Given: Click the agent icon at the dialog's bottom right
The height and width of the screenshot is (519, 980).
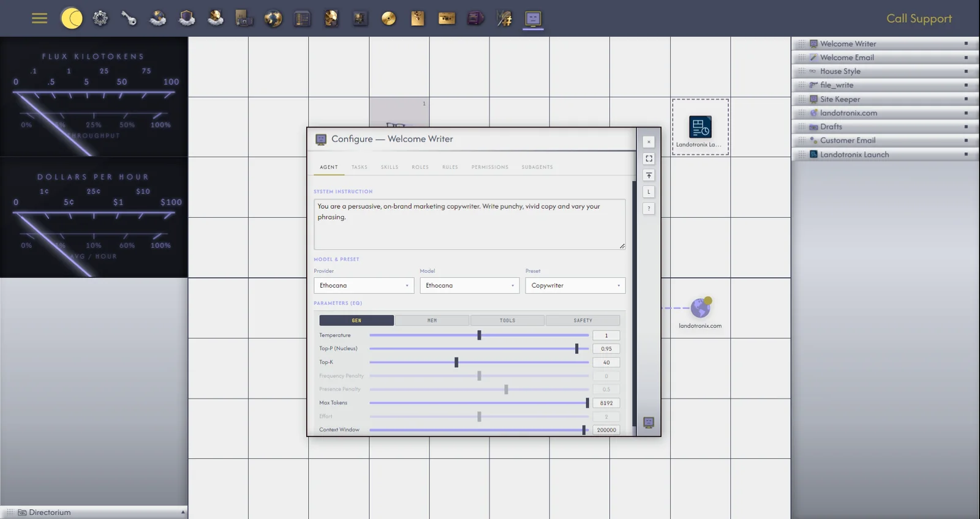Looking at the screenshot, I should [x=649, y=422].
